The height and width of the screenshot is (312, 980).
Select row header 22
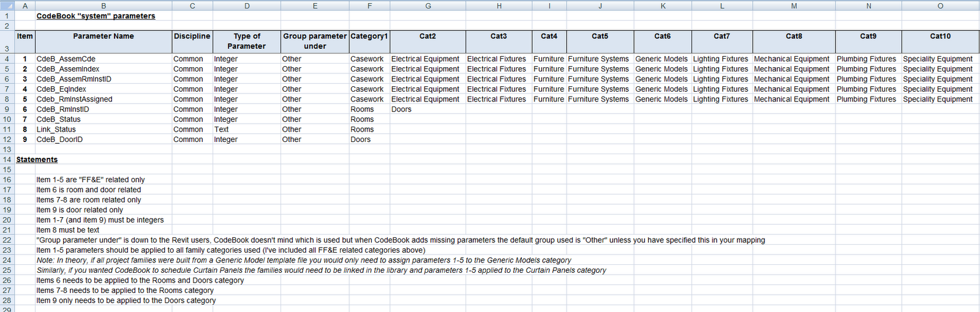tap(7, 240)
